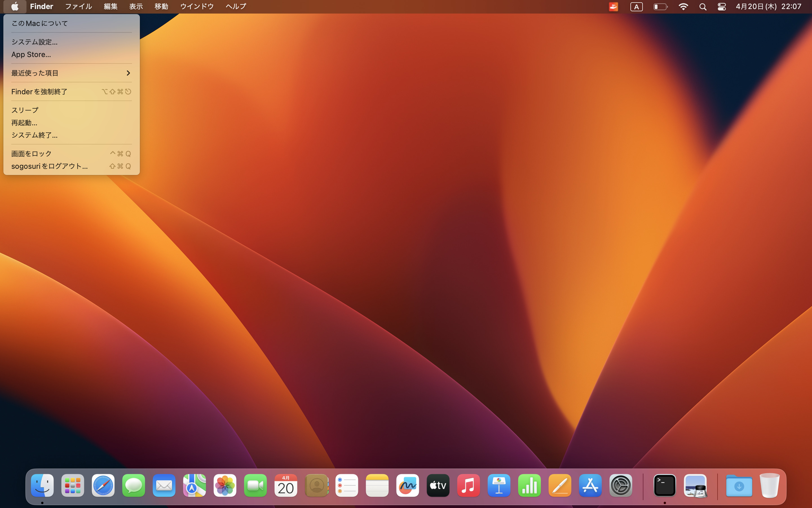Open Calendar showing 20 in Dock
Viewport: 812px width, 508px height.
point(286,485)
